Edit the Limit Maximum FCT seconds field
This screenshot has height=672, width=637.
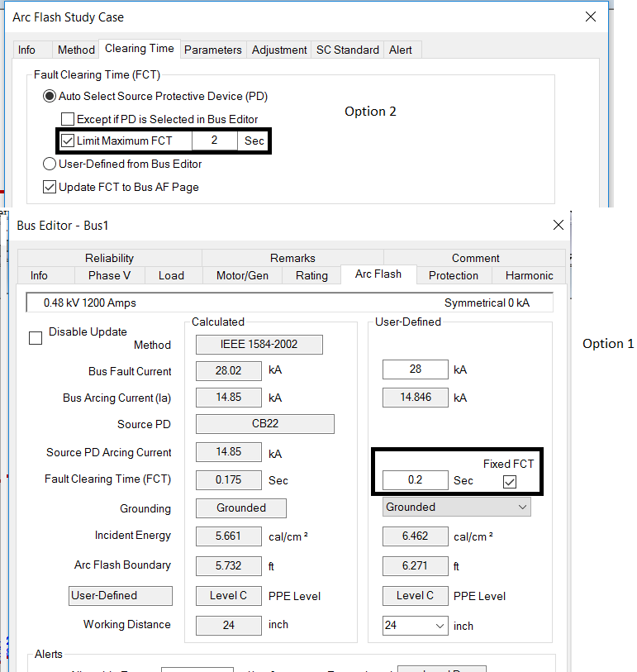215,141
